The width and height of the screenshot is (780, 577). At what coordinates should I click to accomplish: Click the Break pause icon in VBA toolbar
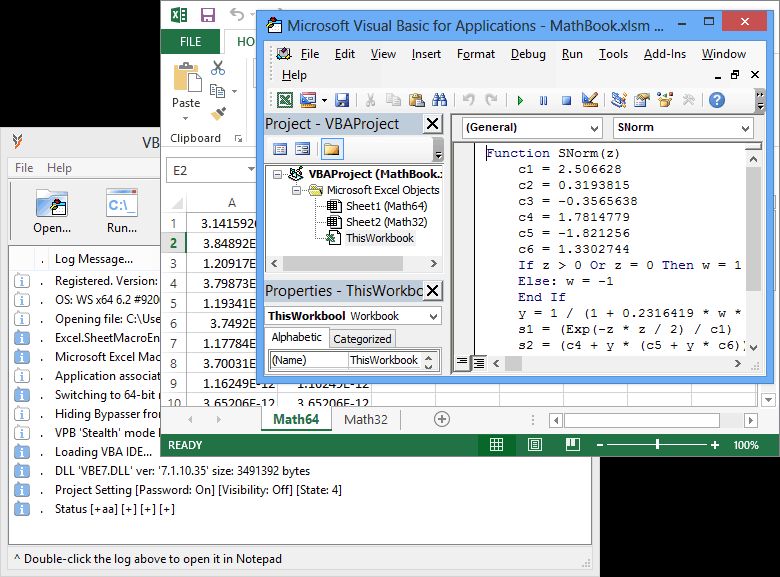coord(543,100)
